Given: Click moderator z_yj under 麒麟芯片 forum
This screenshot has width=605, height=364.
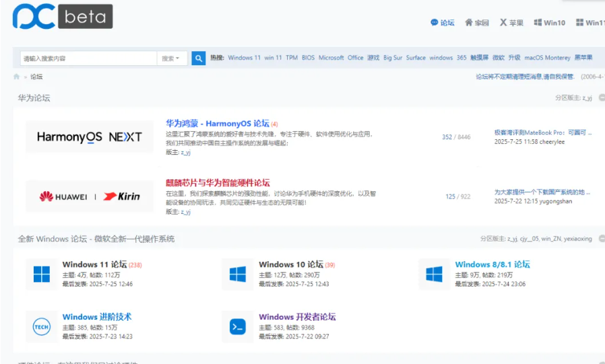Looking at the screenshot, I should point(185,212).
